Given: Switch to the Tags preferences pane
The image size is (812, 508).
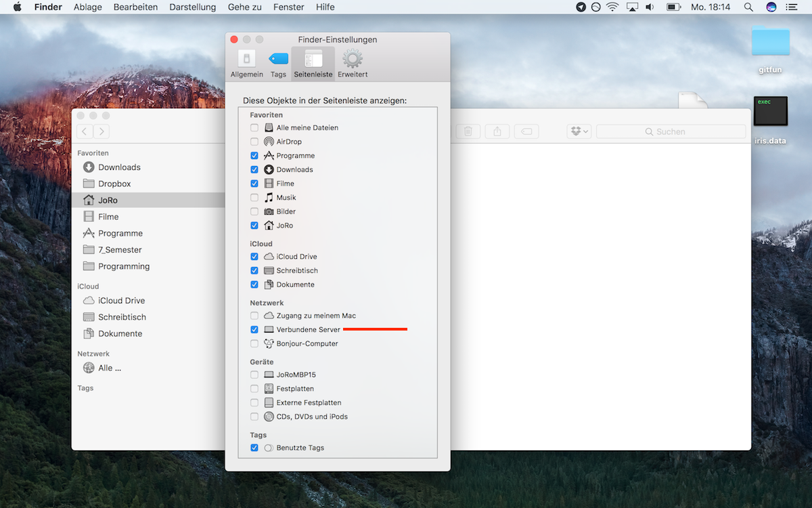Looking at the screenshot, I should pyautogui.click(x=278, y=63).
